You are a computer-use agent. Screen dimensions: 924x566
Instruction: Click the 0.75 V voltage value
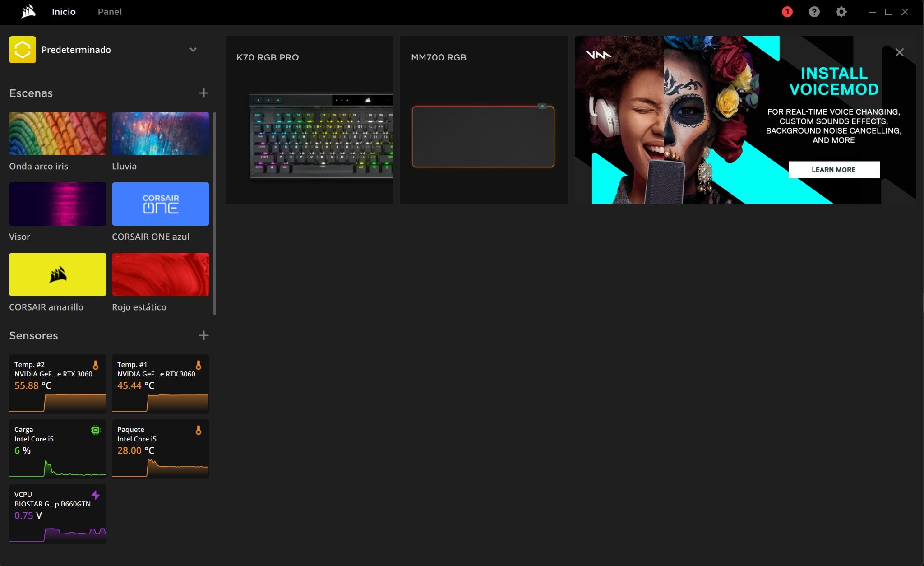[28, 515]
